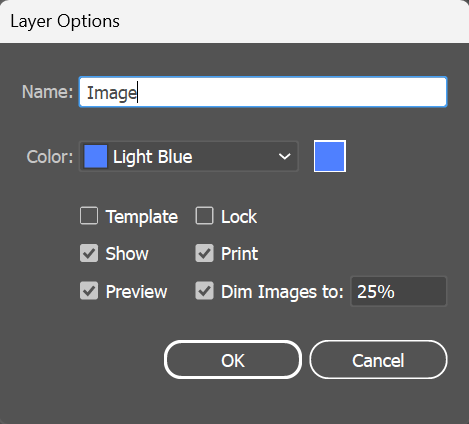Uncheck the Show checkbox
Viewport: 469px width, 424px height.
click(89, 253)
